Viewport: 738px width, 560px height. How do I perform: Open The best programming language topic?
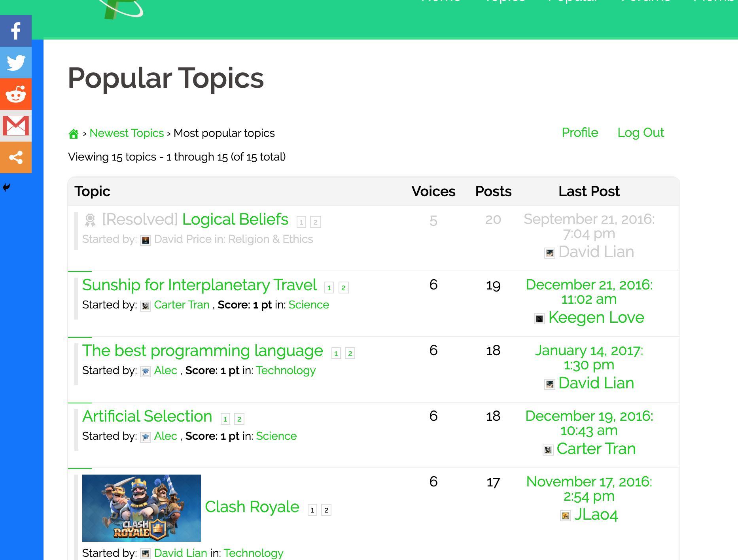[x=202, y=351]
